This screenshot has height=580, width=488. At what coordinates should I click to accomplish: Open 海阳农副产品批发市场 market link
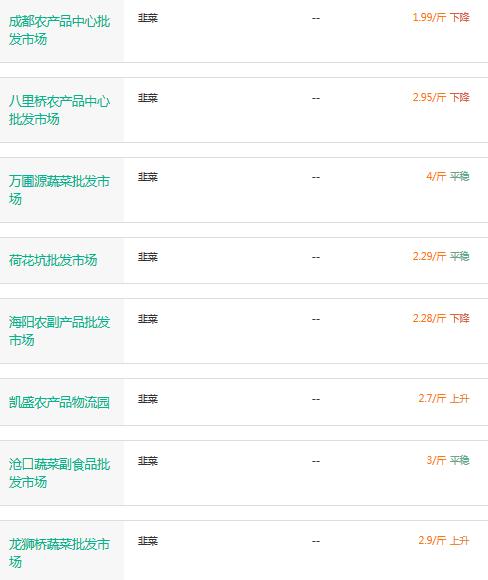pyautogui.click(x=60, y=331)
